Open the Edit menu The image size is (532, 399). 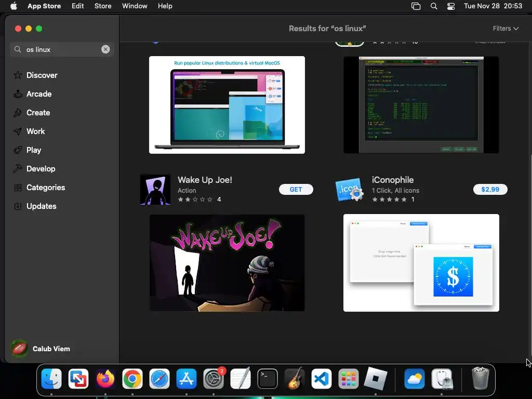tap(78, 6)
